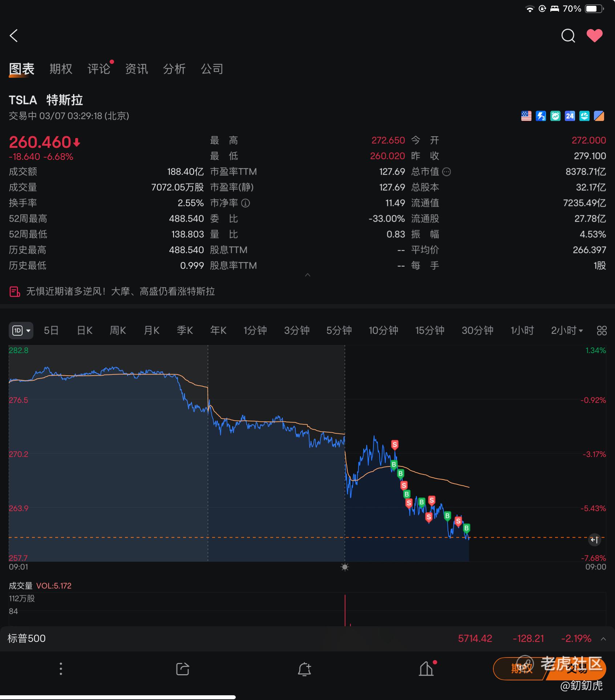Tap the chart jump-to-latest arrow button
The width and height of the screenshot is (615, 700).
595,540
